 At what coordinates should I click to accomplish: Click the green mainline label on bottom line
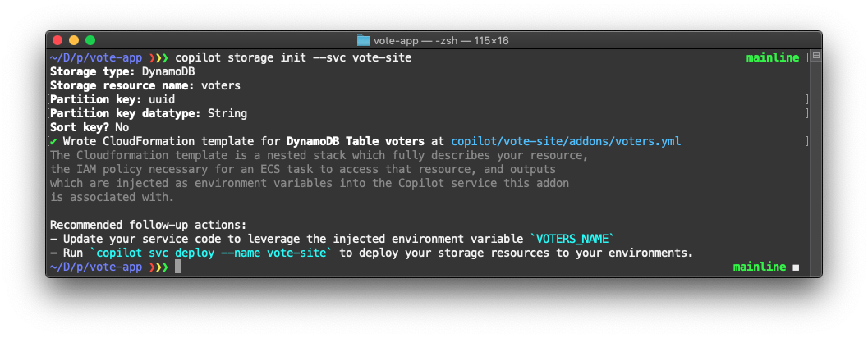click(x=760, y=267)
